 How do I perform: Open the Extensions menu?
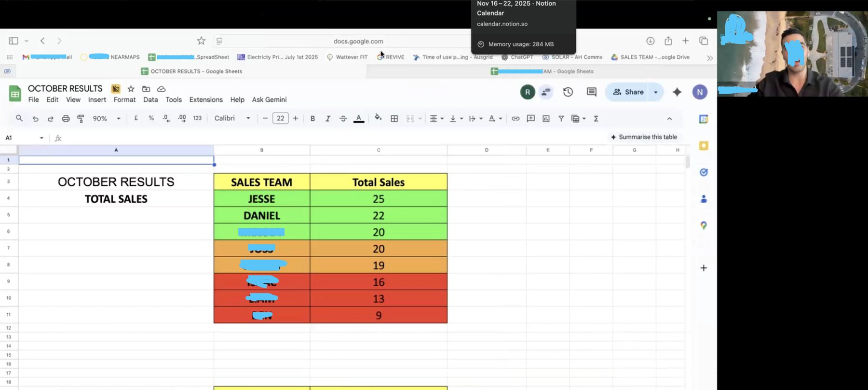[206, 100]
